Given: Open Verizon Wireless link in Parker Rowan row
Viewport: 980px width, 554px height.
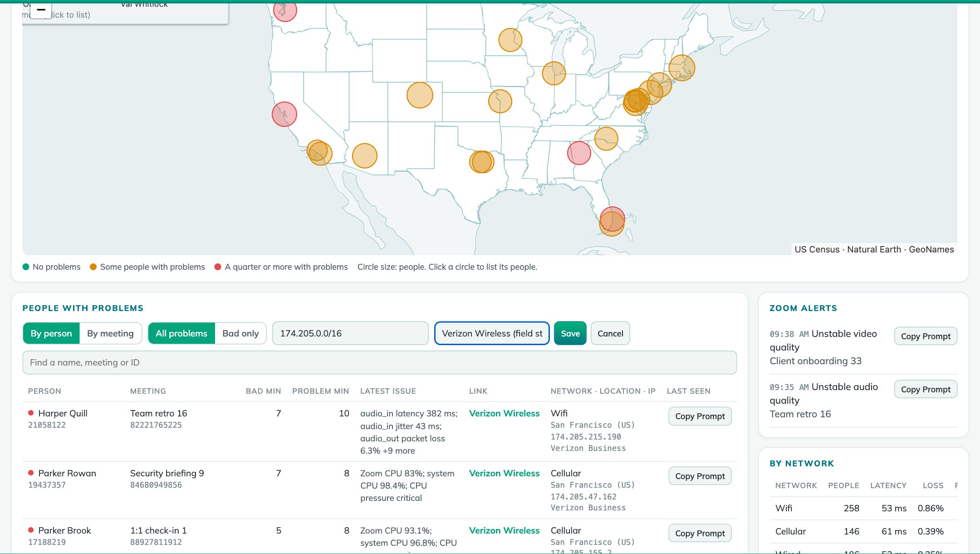Looking at the screenshot, I should tap(504, 473).
